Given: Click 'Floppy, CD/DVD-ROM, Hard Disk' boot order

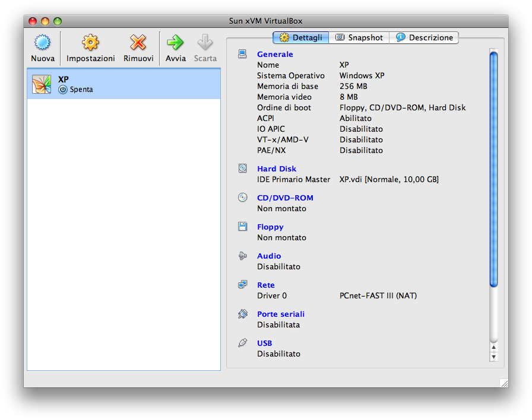Looking at the screenshot, I should click(403, 108).
